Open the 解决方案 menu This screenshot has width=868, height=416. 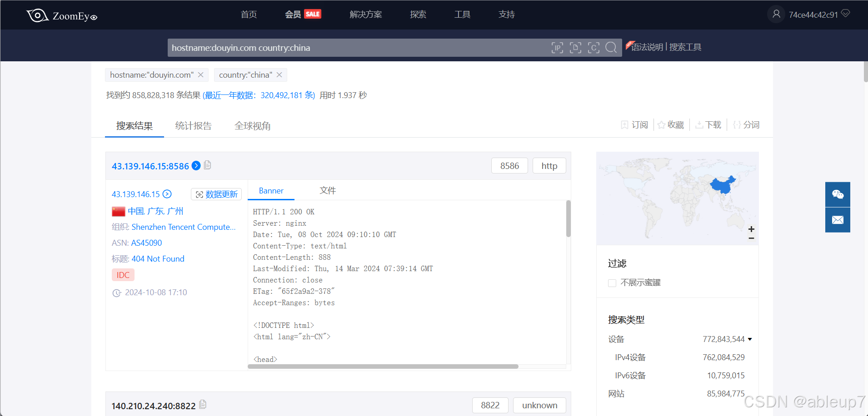366,15
